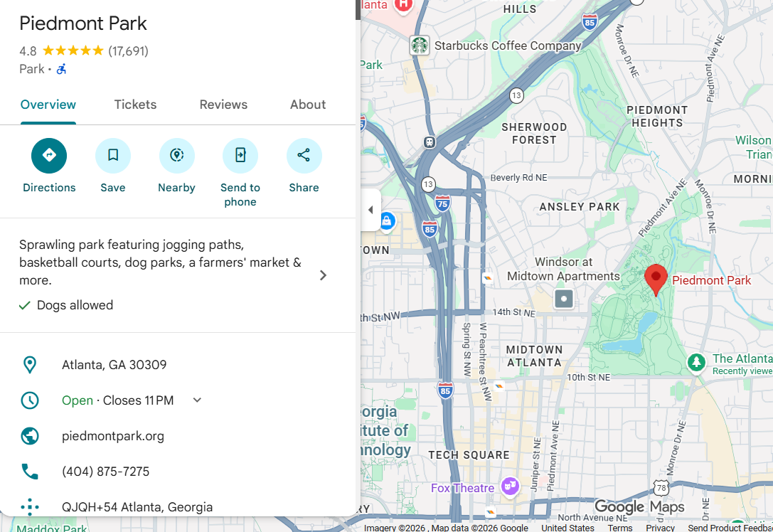Click the address Atlanta, GA 30309
773x532 pixels.
point(114,365)
